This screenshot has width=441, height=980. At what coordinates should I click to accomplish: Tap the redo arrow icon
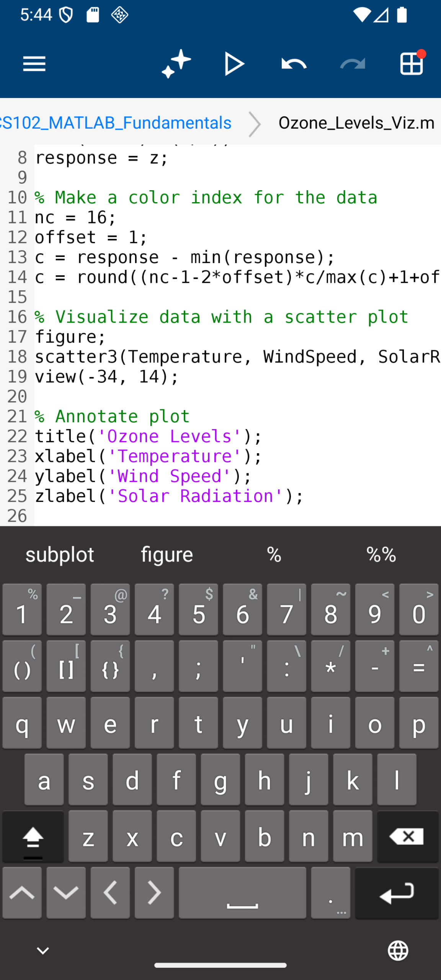coord(353,64)
